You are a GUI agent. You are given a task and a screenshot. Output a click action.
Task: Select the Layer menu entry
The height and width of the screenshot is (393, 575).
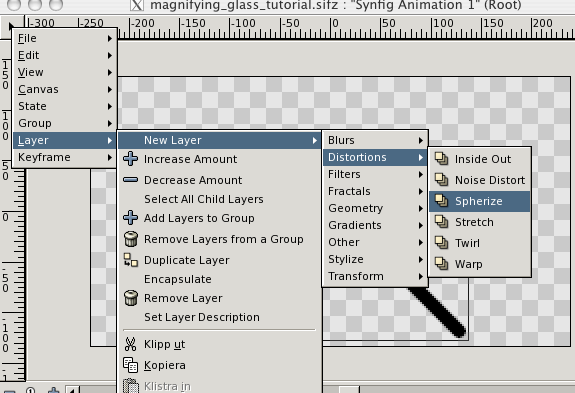[x=65, y=140]
